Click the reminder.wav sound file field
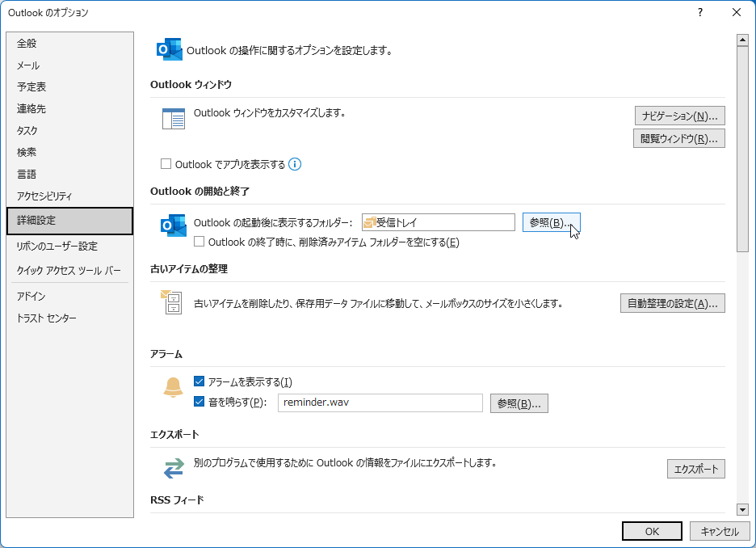Viewport: 756px width, 548px height. (x=380, y=403)
